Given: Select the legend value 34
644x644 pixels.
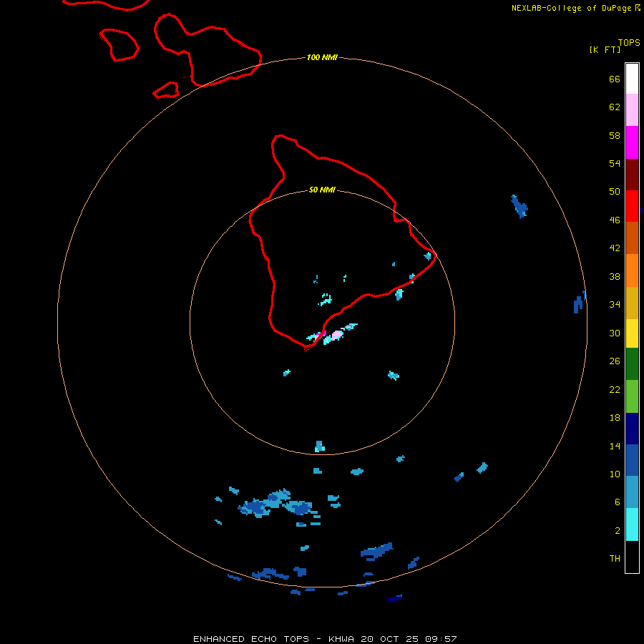Looking at the screenshot, I should 615,304.
